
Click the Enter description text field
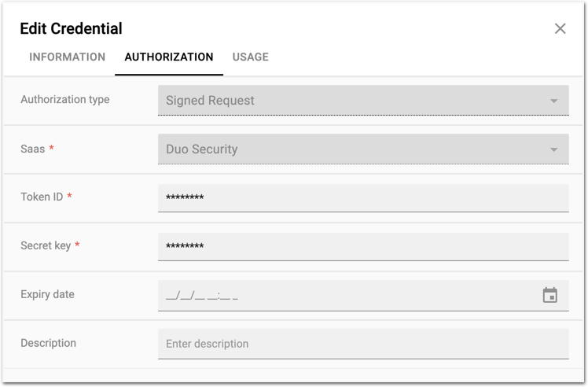[x=362, y=344]
